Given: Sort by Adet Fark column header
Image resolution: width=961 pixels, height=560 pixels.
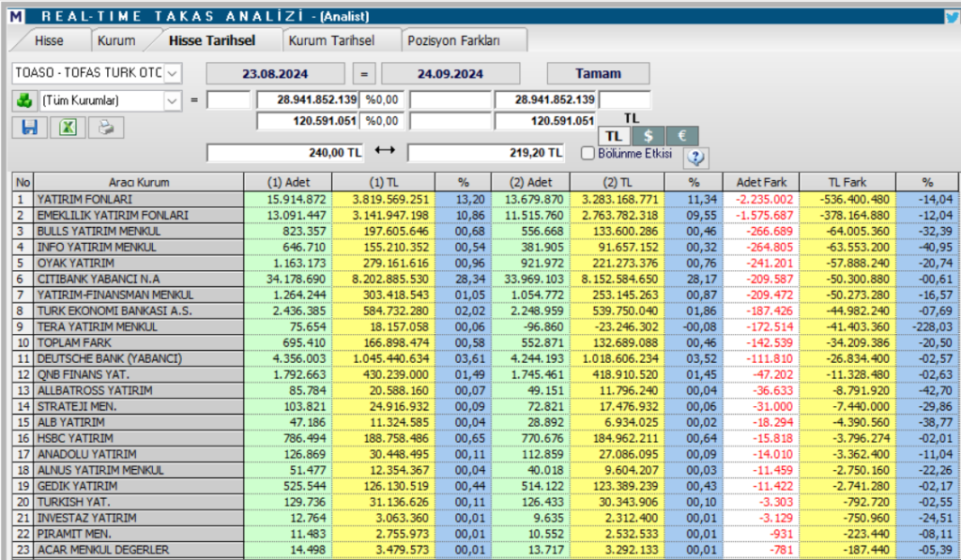Looking at the screenshot, I should click(761, 182).
